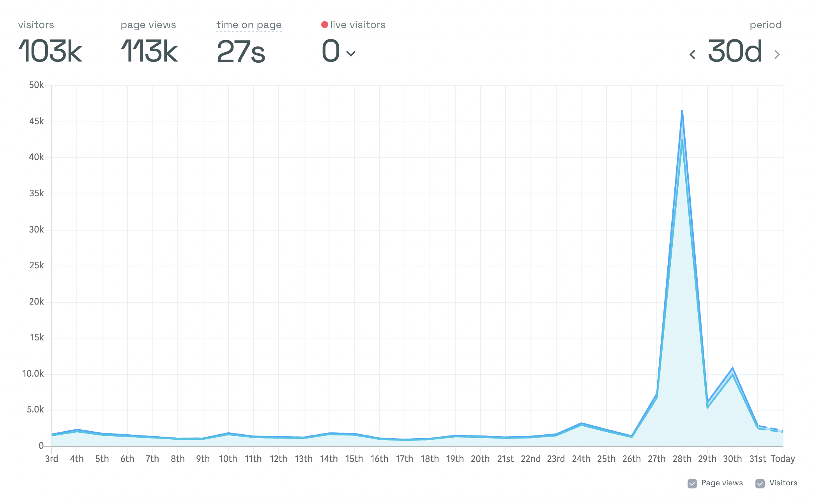Click the next period right arrow
The image size is (817, 504).
[x=777, y=55]
